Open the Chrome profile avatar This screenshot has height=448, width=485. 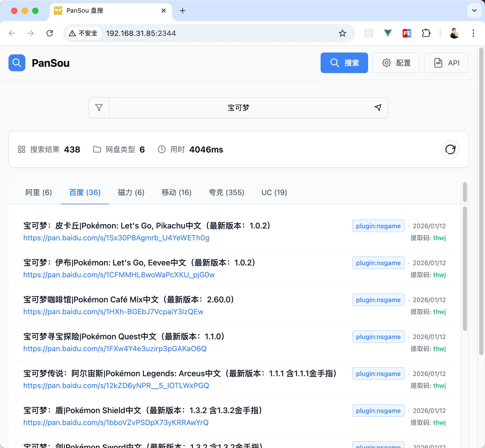[x=454, y=33]
